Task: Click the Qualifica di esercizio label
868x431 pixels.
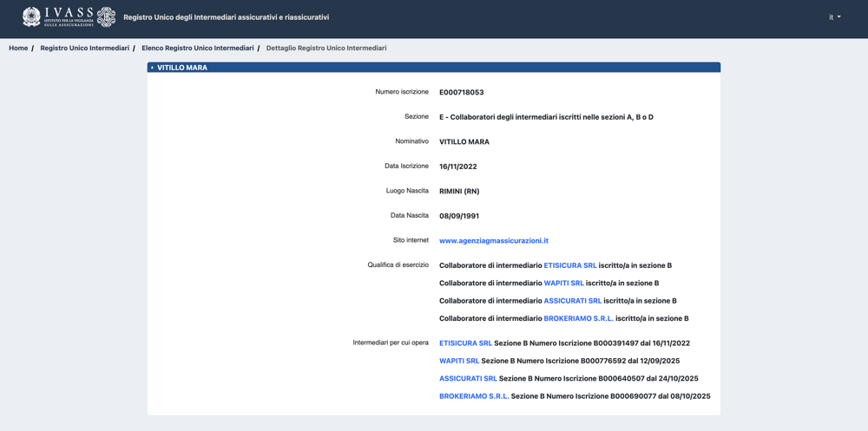Action: coord(398,265)
